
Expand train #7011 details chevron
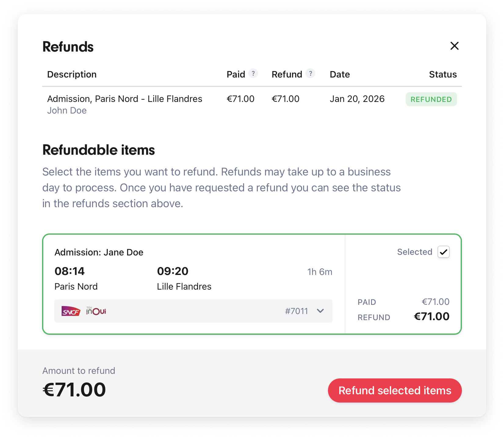[320, 311]
